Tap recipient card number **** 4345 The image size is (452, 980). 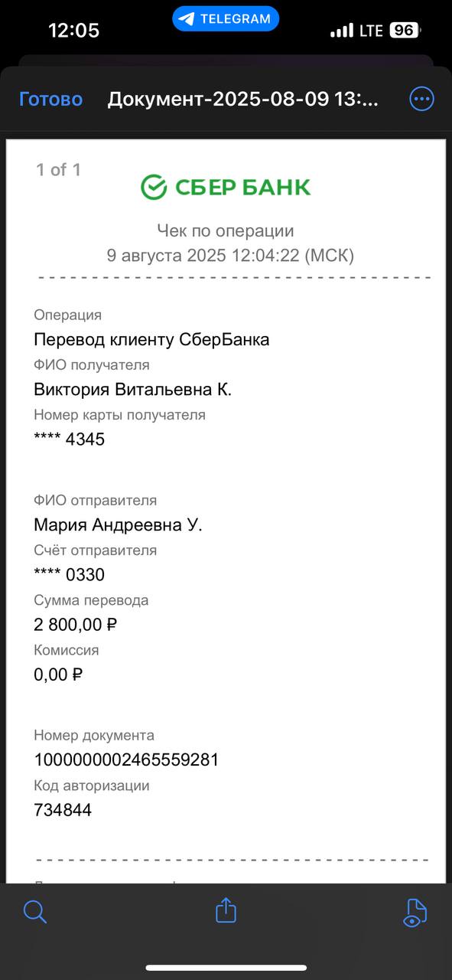point(70,439)
